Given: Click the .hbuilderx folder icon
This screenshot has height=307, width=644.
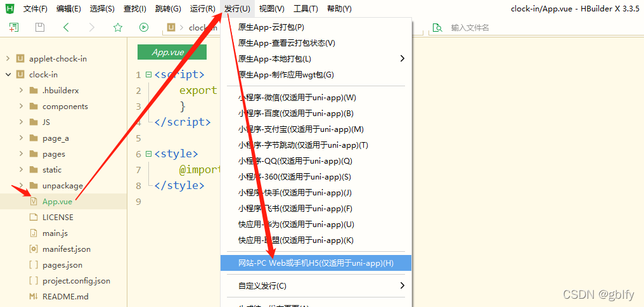Looking at the screenshot, I should 34,91.
